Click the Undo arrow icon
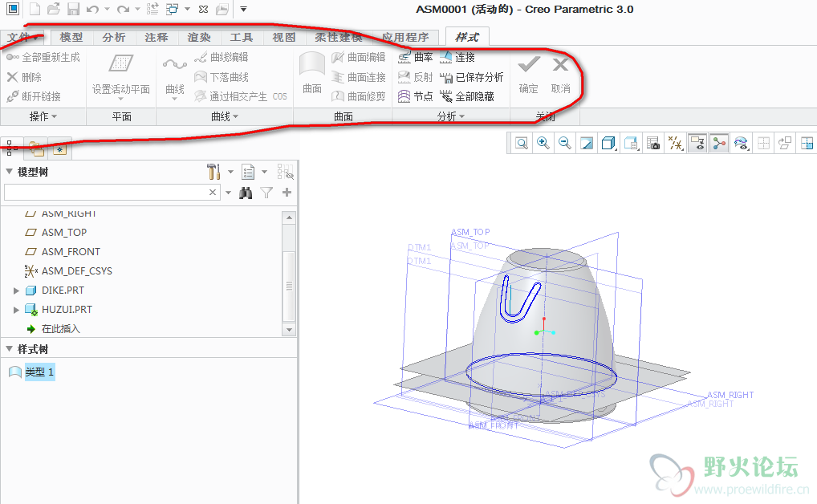The height and width of the screenshot is (504, 817). coord(92,9)
